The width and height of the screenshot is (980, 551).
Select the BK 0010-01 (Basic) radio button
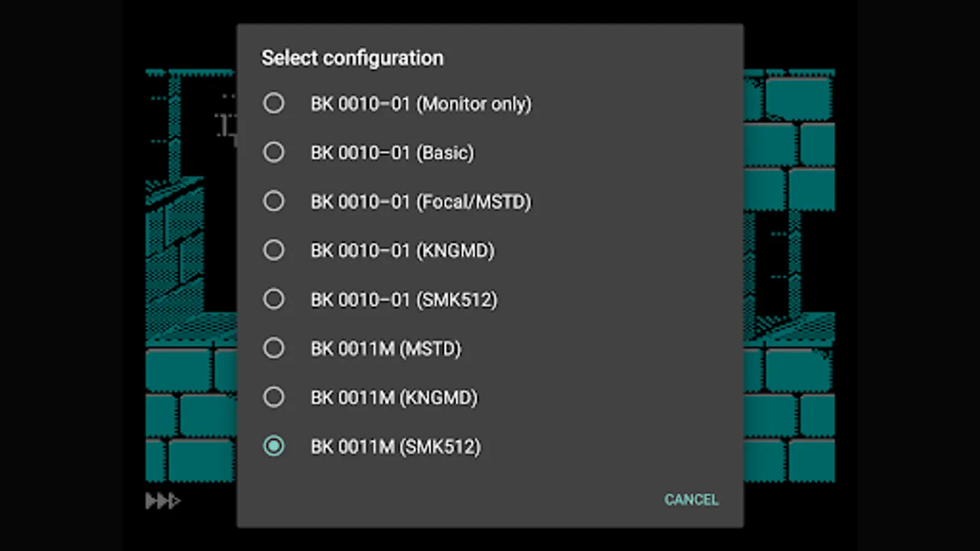pyautogui.click(x=274, y=152)
